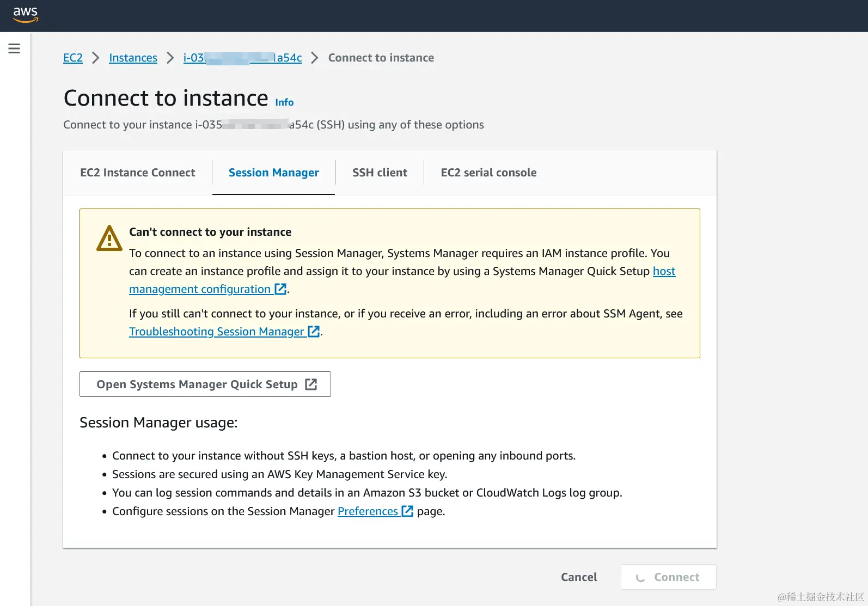Click external link icon after management configuration
The width and height of the screenshot is (868, 606).
tap(280, 289)
